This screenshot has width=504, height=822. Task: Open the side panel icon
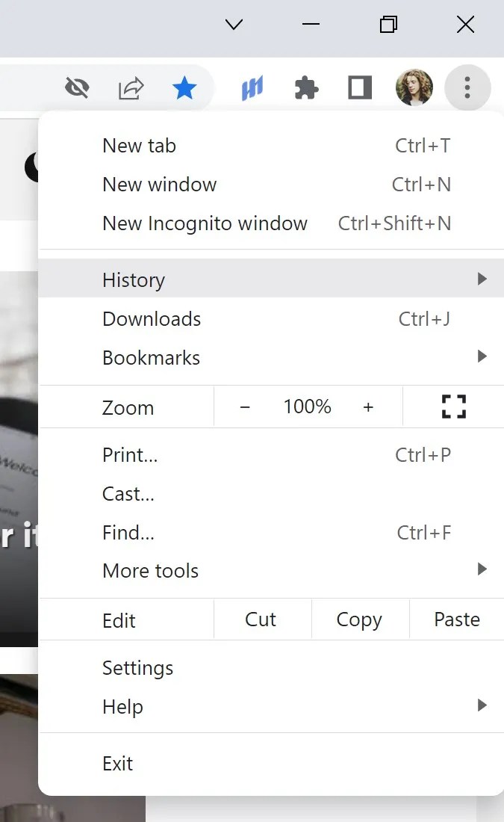359,87
